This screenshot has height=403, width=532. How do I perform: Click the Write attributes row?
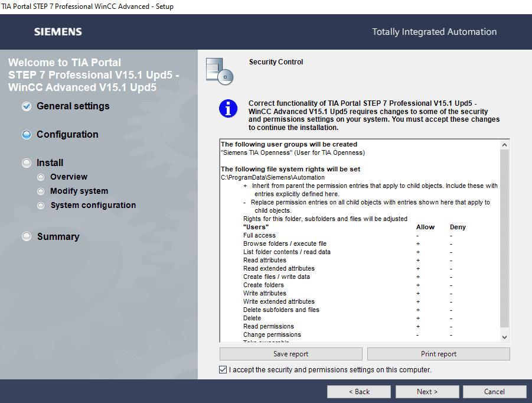pyautogui.click(x=348, y=293)
